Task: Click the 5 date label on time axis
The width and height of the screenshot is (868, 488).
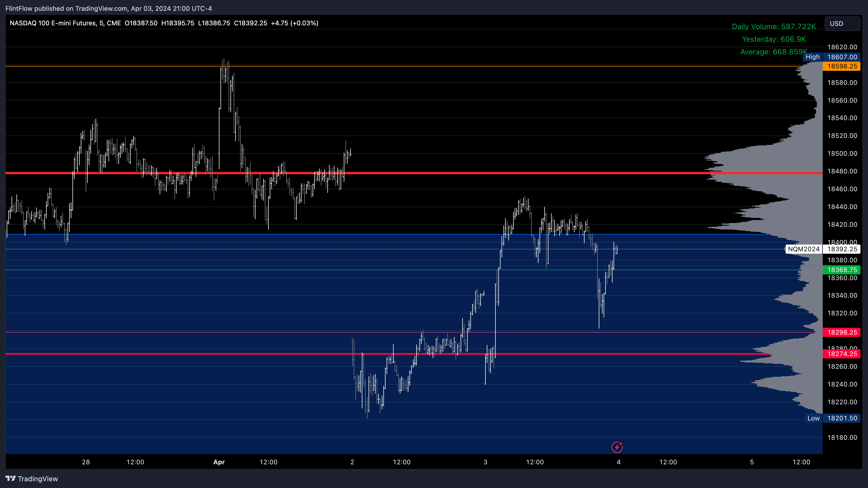Action: [x=752, y=462]
